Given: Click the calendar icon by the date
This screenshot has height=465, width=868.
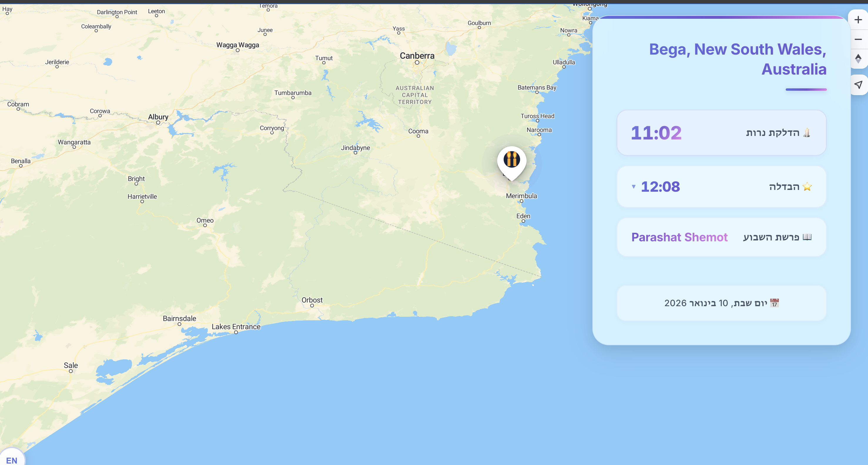Looking at the screenshot, I should (775, 303).
